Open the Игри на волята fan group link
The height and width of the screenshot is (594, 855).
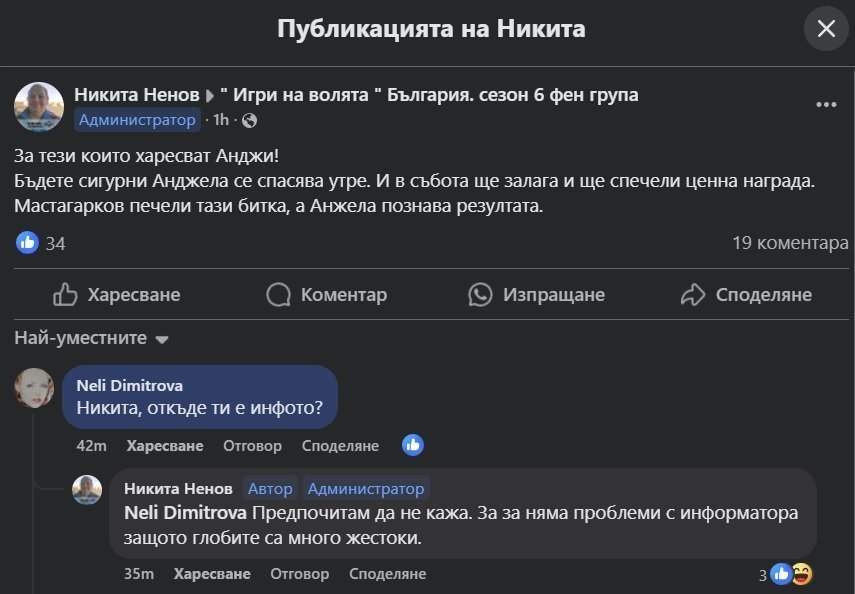[429, 95]
